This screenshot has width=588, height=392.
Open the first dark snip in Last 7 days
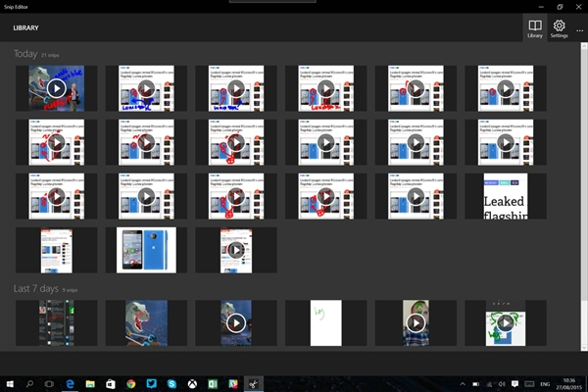pos(56,322)
